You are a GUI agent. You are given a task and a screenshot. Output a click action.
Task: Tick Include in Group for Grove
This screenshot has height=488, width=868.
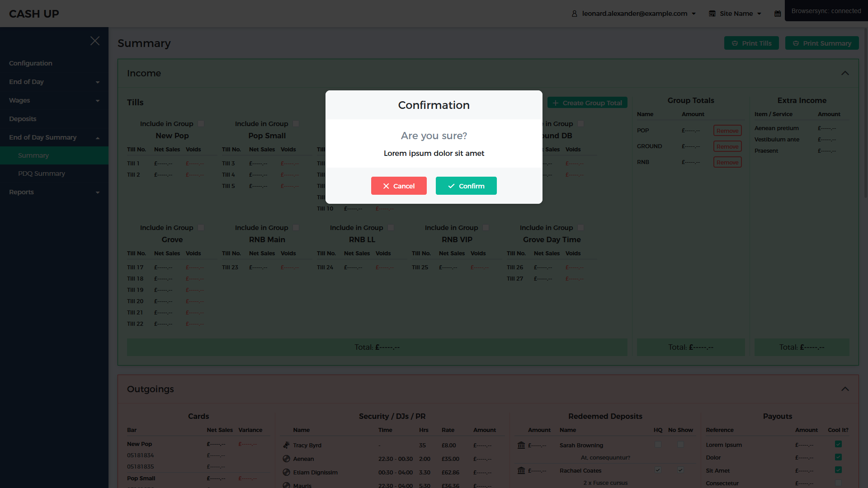201,228
